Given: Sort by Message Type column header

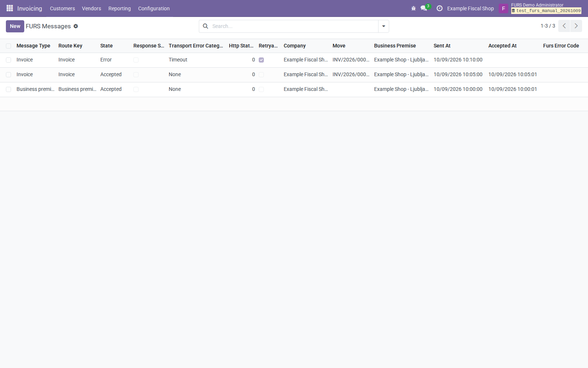Looking at the screenshot, I should (33, 46).
